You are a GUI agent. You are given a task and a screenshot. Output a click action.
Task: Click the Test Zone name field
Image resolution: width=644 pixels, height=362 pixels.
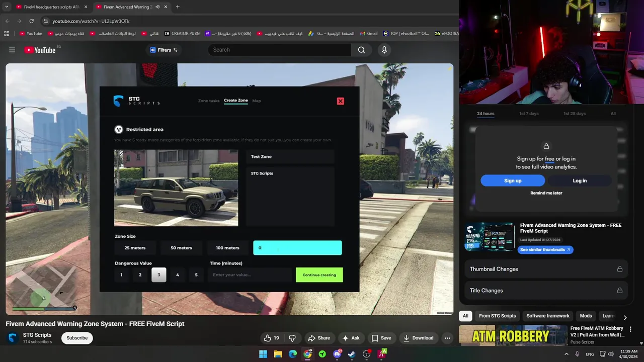290,156
